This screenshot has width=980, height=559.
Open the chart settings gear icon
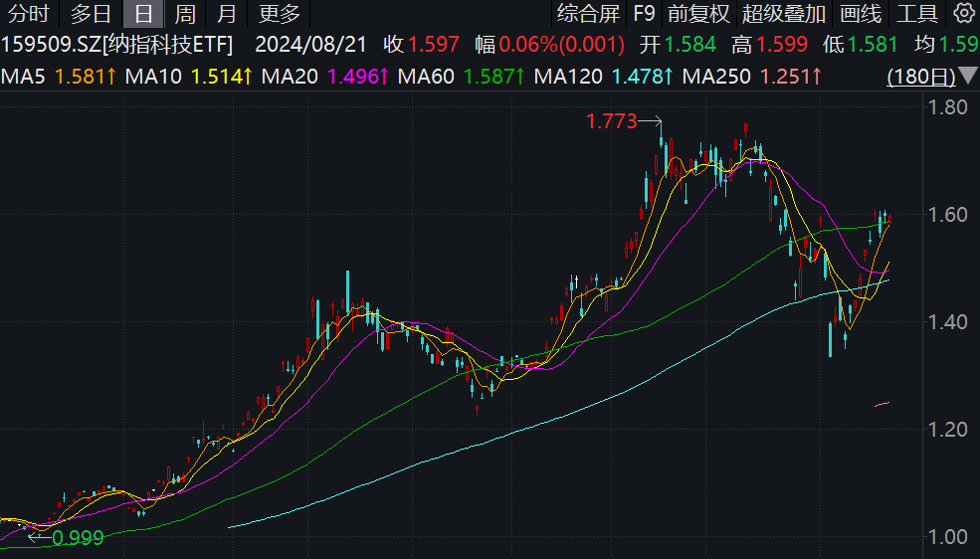tap(965, 13)
